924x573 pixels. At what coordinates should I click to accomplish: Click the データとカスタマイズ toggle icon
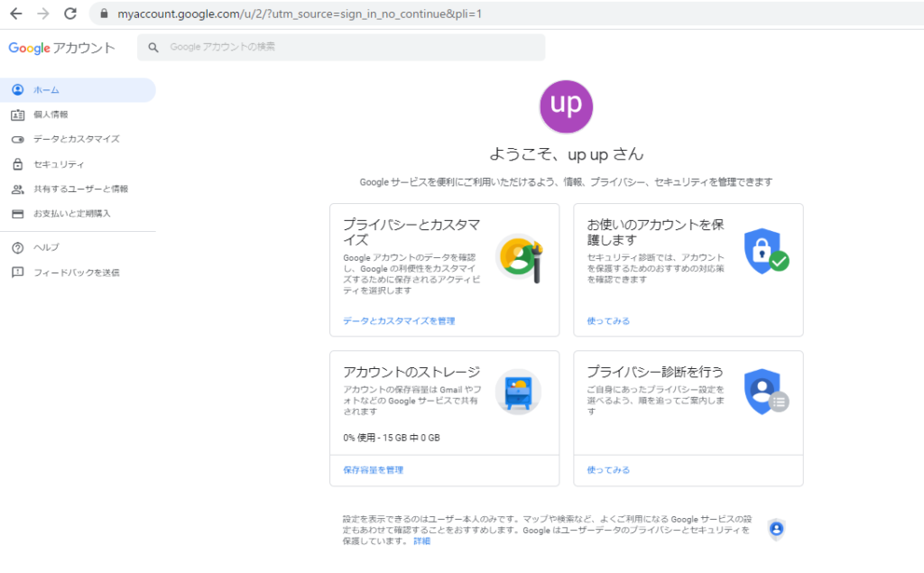click(x=18, y=140)
